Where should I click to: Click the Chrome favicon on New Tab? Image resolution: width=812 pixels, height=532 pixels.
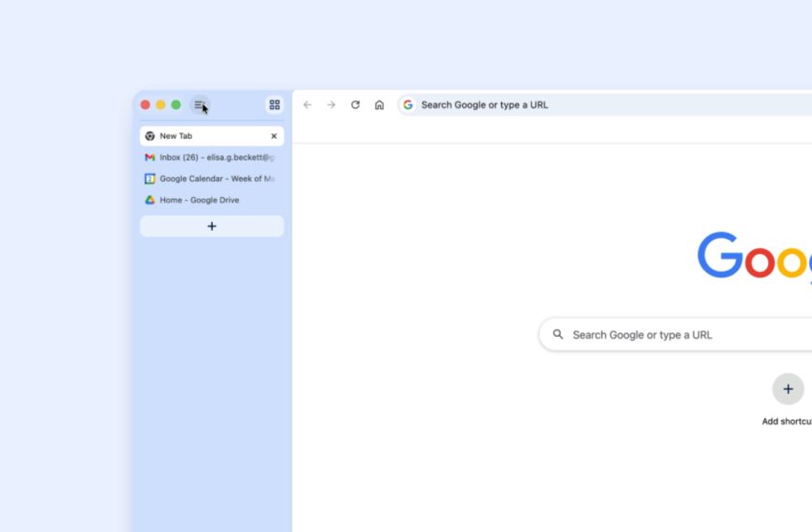[x=149, y=136]
